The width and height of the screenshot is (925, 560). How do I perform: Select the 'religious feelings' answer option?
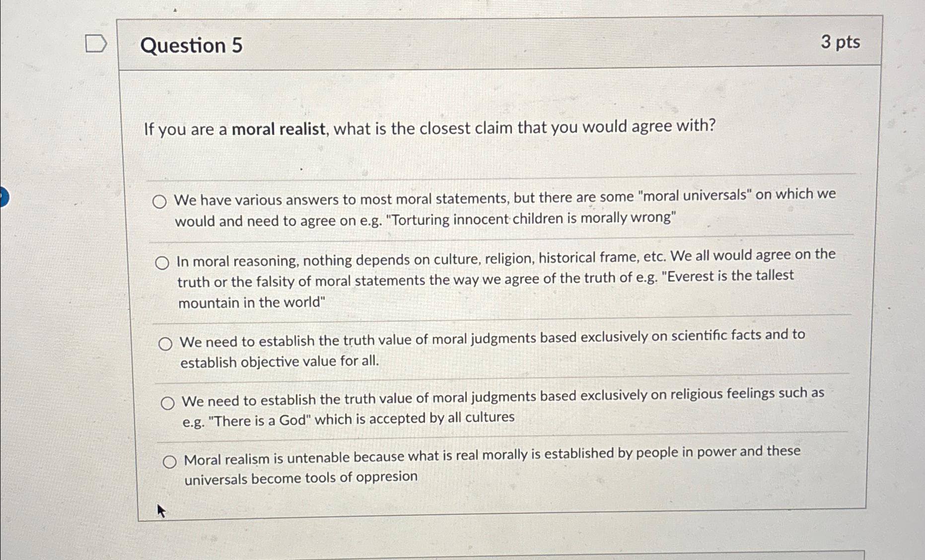pos(169,404)
